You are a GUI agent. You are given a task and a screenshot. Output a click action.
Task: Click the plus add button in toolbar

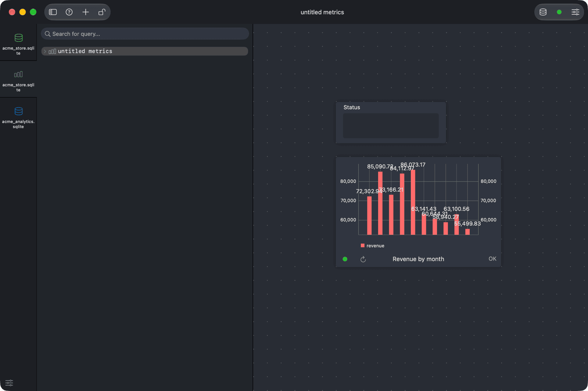coord(86,12)
